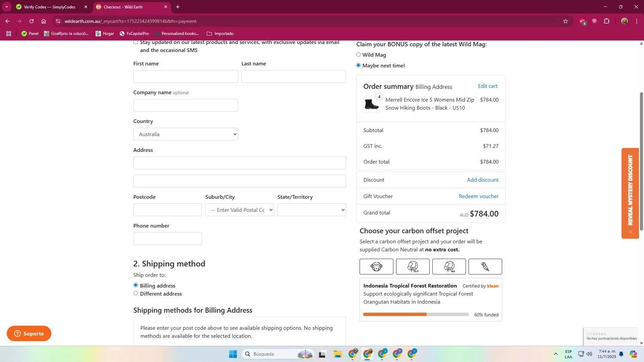Choose Billing address shipping option
The image size is (644, 362).
pos(136,285)
